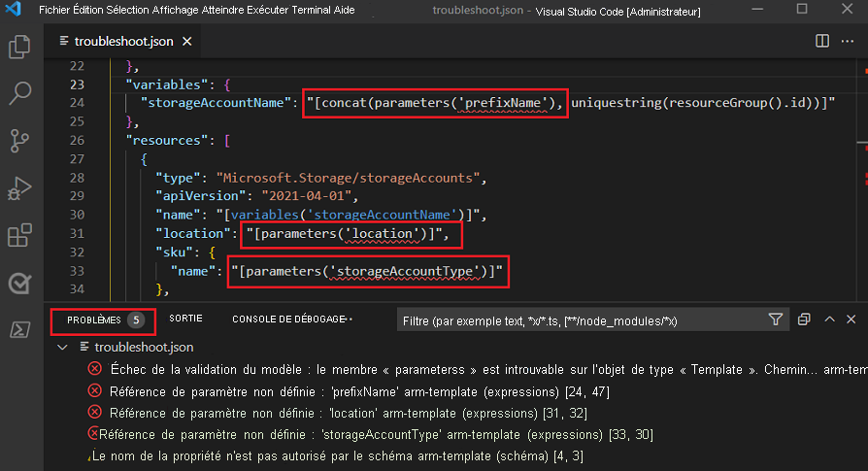Click the "sku" key on line 32

point(174,252)
